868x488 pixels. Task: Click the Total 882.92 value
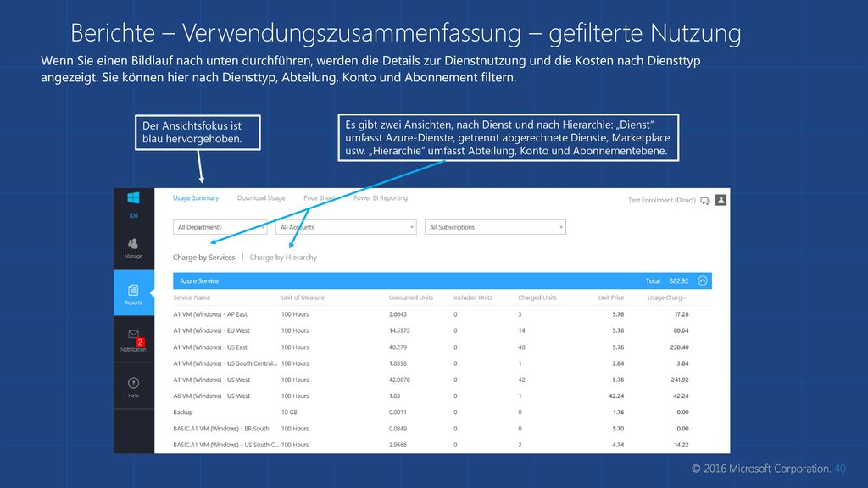click(x=679, y=281)
